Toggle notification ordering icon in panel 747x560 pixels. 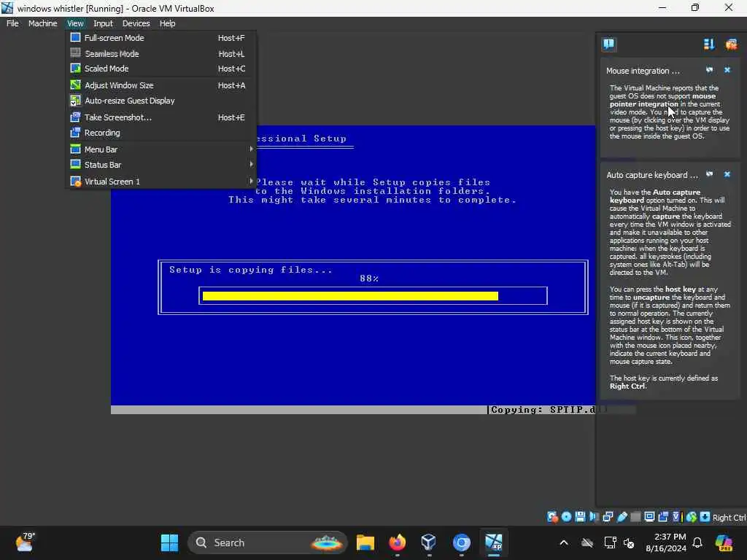[708, 44]
